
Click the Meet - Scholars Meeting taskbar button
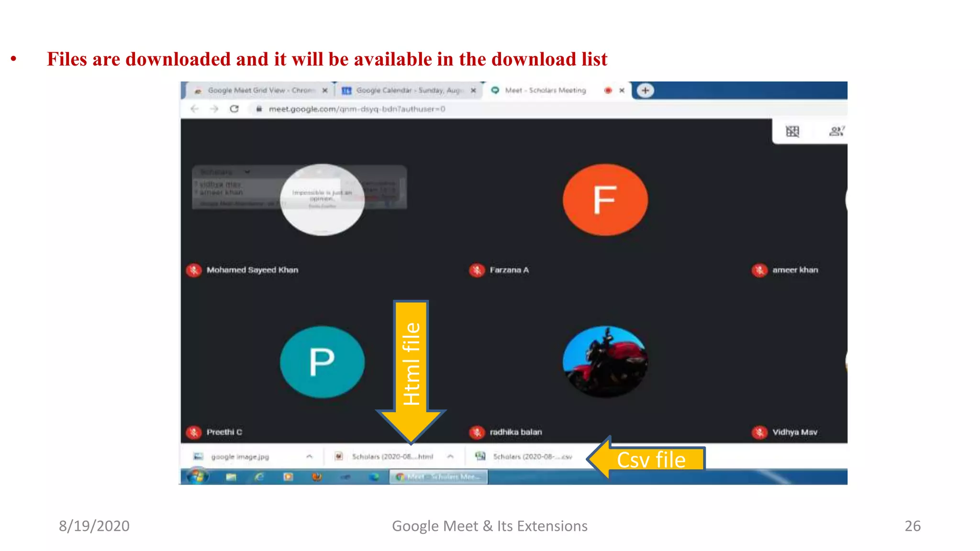(x=438, y=477)
